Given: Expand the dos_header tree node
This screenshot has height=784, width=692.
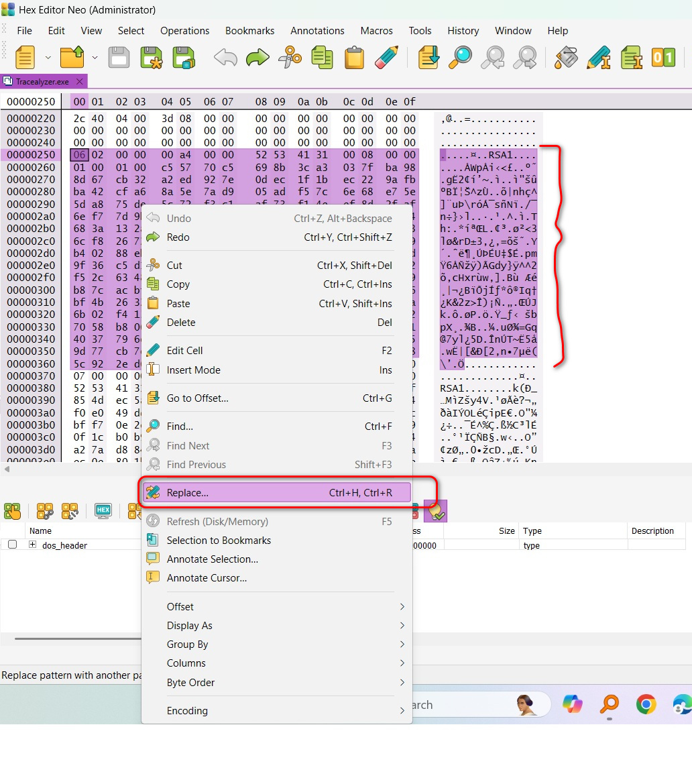Looking at the screenshot, I should click(32, 545).
